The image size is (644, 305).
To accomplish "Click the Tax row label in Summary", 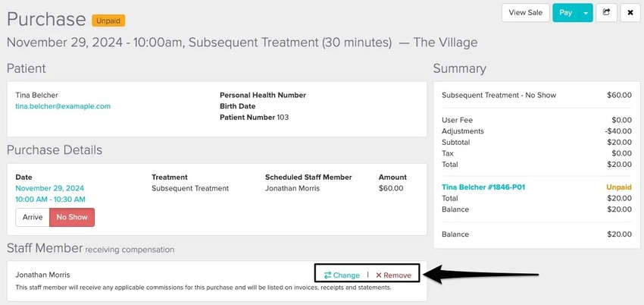I will (448, 153).
